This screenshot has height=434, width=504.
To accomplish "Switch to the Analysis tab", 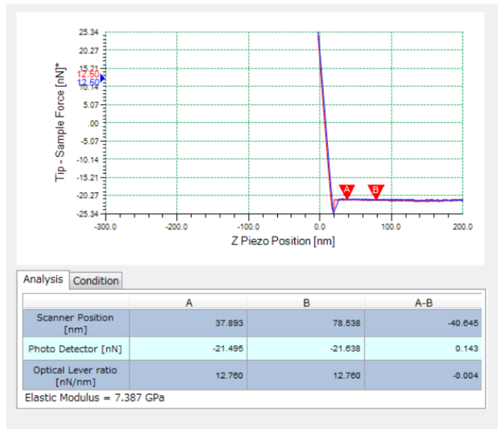I will (x=43, y=280).
